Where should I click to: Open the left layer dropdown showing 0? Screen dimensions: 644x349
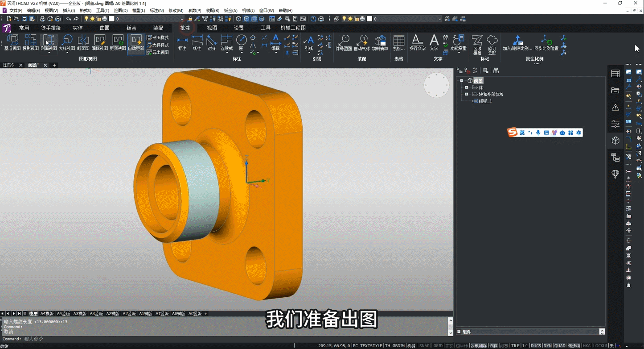click(x=182, y=19)
